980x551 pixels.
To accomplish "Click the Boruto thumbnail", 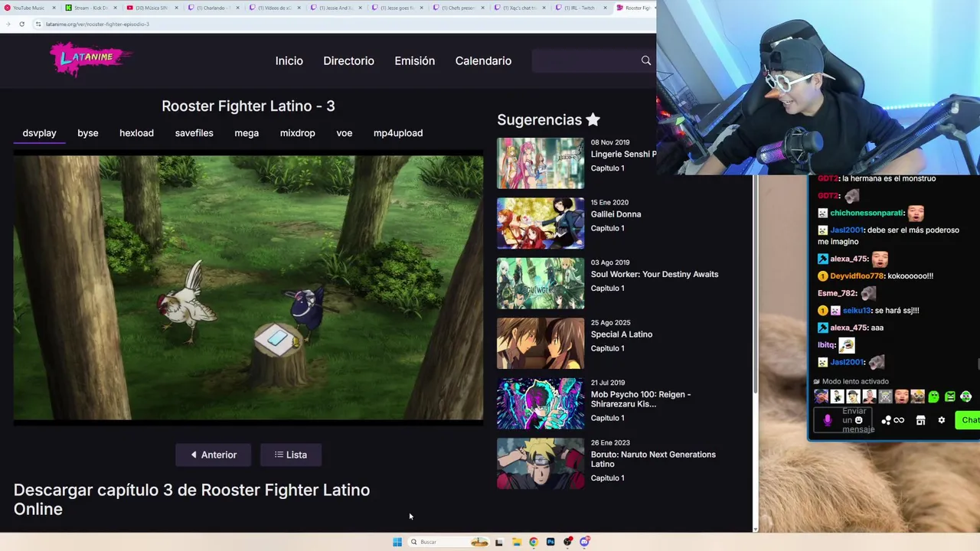I will pos(541,464).
